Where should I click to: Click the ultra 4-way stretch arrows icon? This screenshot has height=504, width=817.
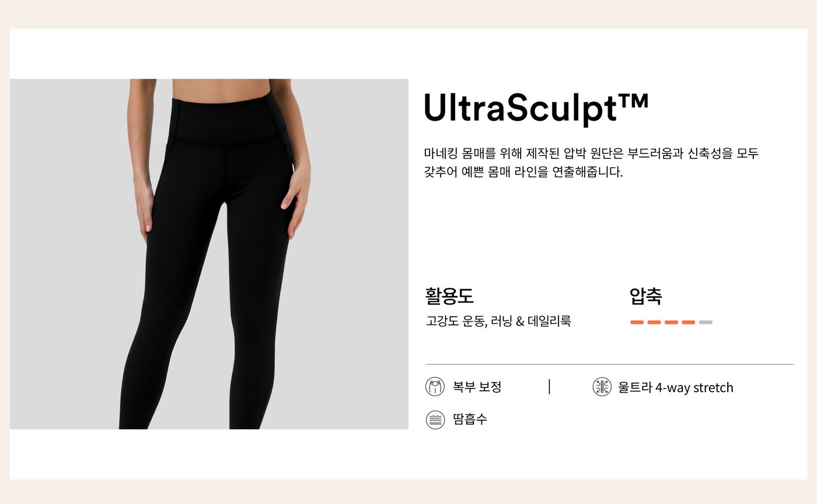(x=602, y=387)
